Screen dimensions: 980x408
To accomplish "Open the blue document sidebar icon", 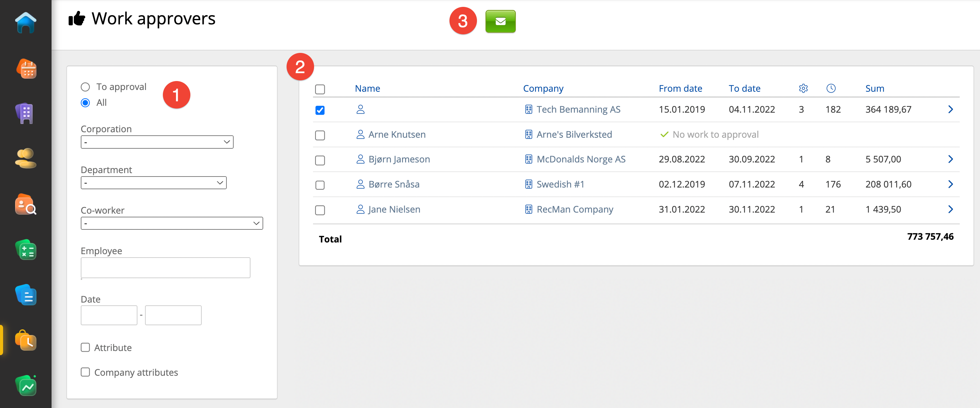I will (x=26, y=295).
